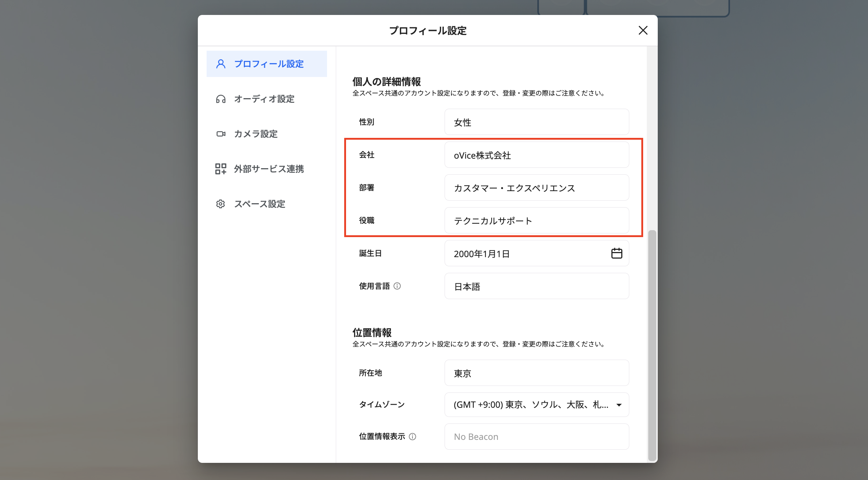Click the 部署 field showing カスタマー・エクスペリエンス
Image resolution: width=868 pixels, height=480 pixels.
pos(537,187)
